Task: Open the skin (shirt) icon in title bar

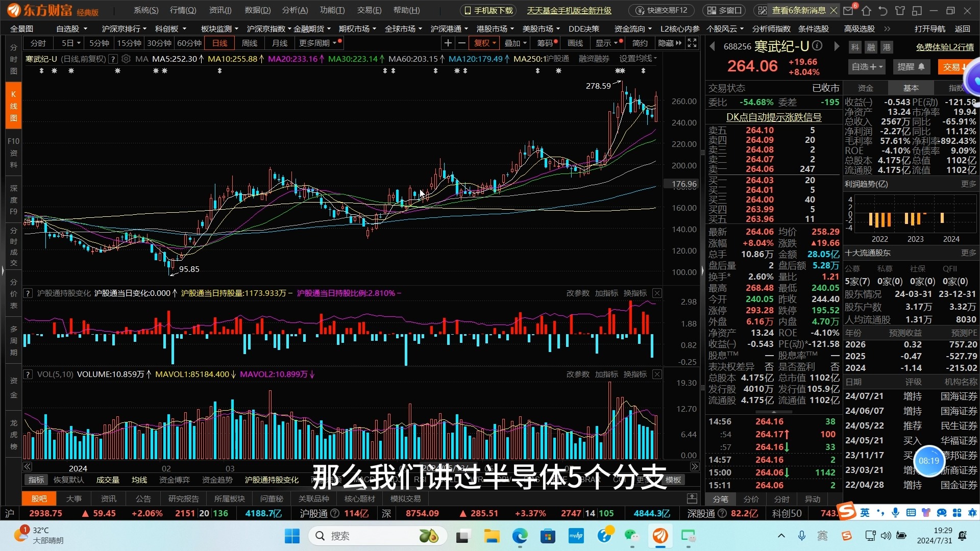Action: pyautogui.click(x=900, y=10)
